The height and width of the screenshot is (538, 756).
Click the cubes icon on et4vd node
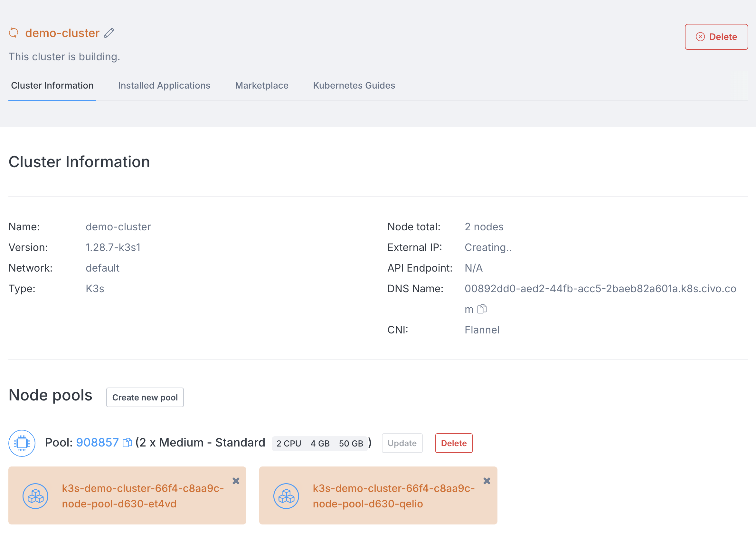click(35, 496)
